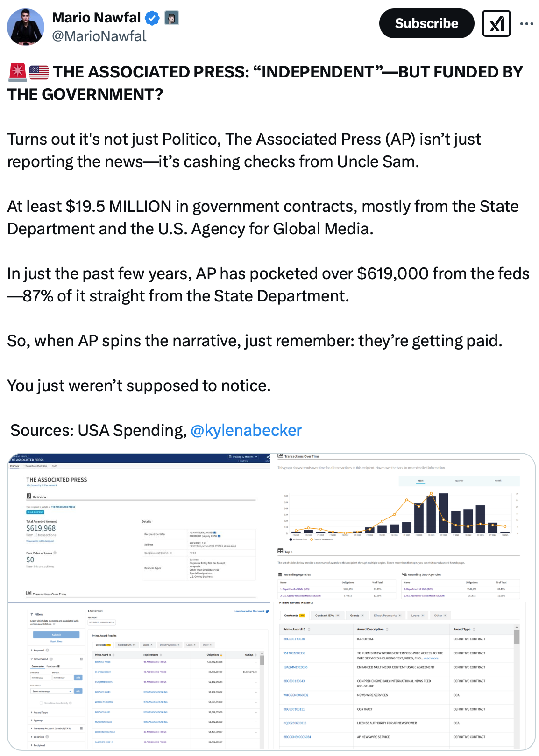This screenshot has width=539, height=756.
Task: Click the @MarioNawfal handle
Action: [x=99, y=36]
